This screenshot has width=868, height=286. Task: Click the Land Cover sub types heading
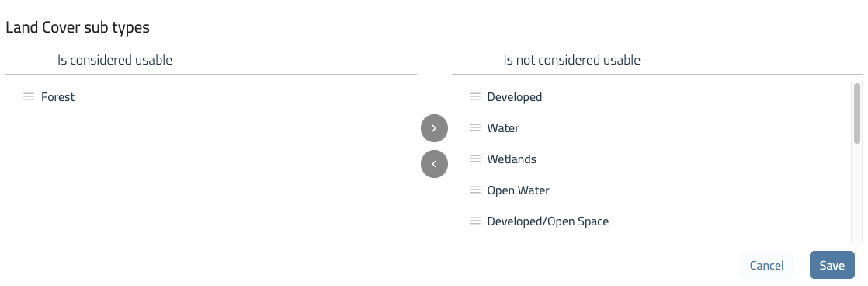click(x=78, y=27)
